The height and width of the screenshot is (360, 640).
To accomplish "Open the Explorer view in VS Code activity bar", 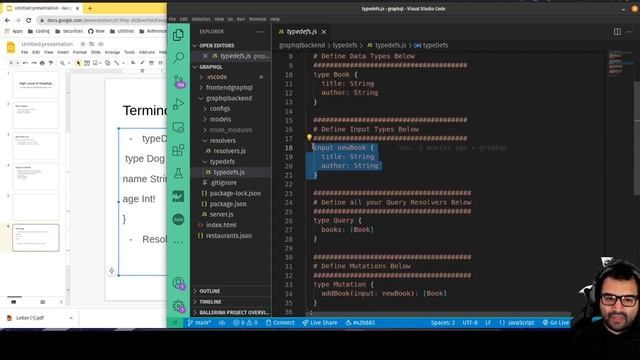I will pyautogui.click(x=178, y=35).
